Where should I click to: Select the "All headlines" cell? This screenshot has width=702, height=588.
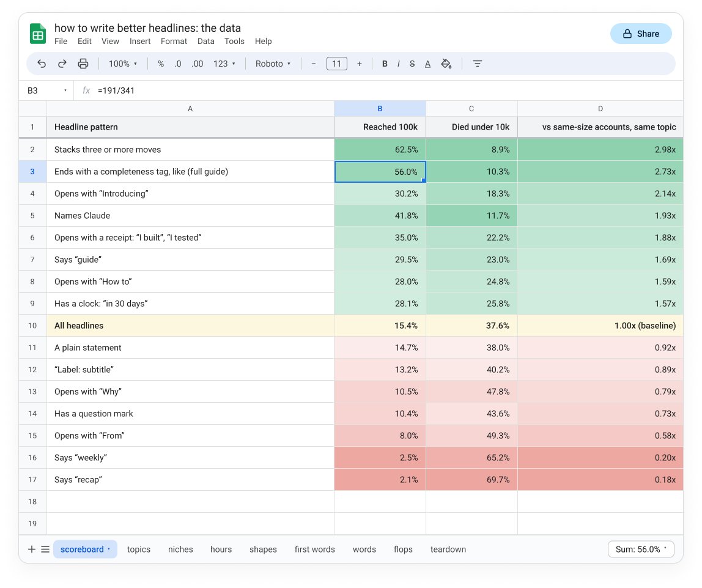[190, 325]
